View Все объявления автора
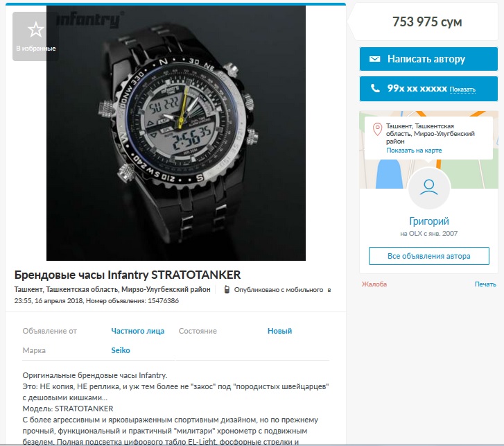Screen dimensions: 504x446 (x=429, y=256)
